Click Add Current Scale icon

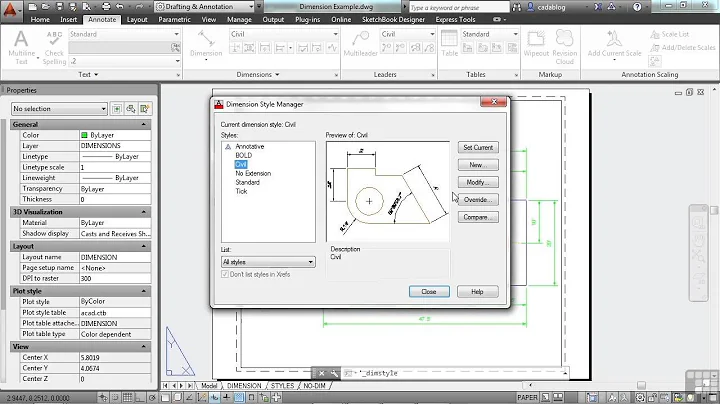(614, 44)
